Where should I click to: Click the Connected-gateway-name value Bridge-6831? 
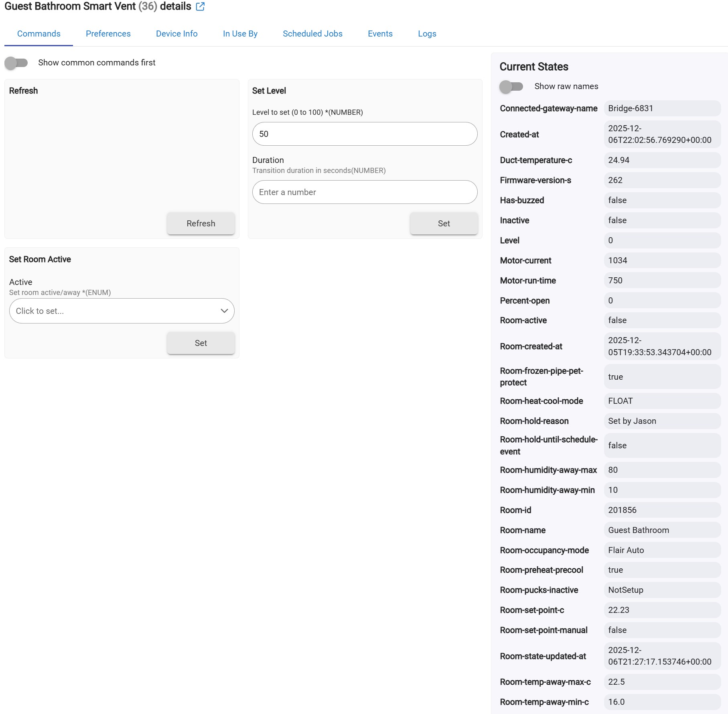tap(630, 108)
